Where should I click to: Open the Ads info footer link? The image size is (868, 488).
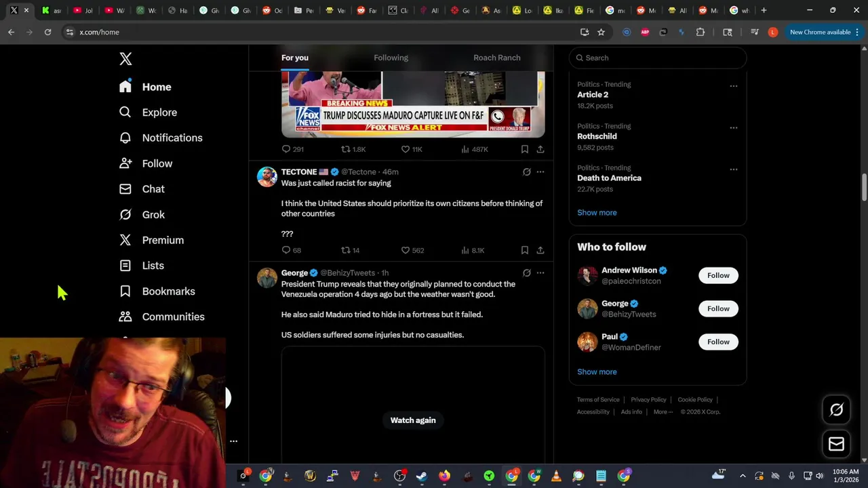point(631,412)
